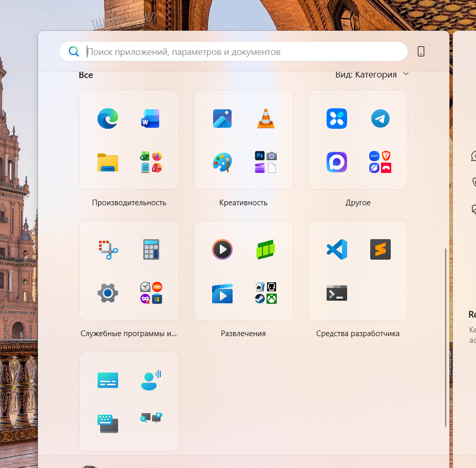Screen dimensions: 476x468
Task: Click the Все heading
Action: pos(86,75)
